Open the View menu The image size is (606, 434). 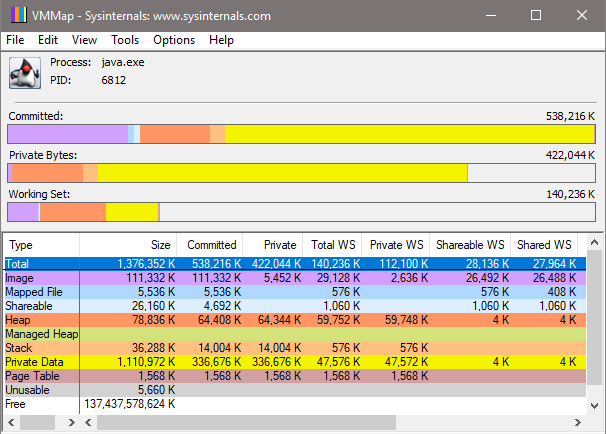click(x=84, y=40)
